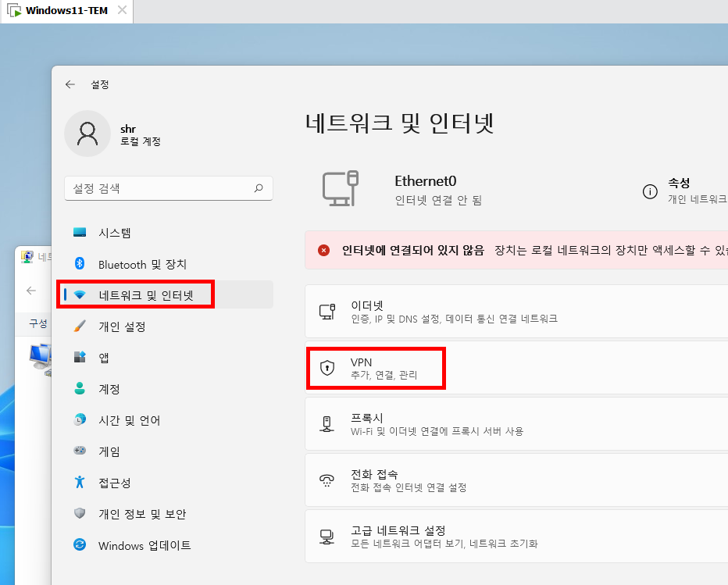Open the 이더넷 settings card
Viewport: 728px width, 585px height.
(516, 312)
